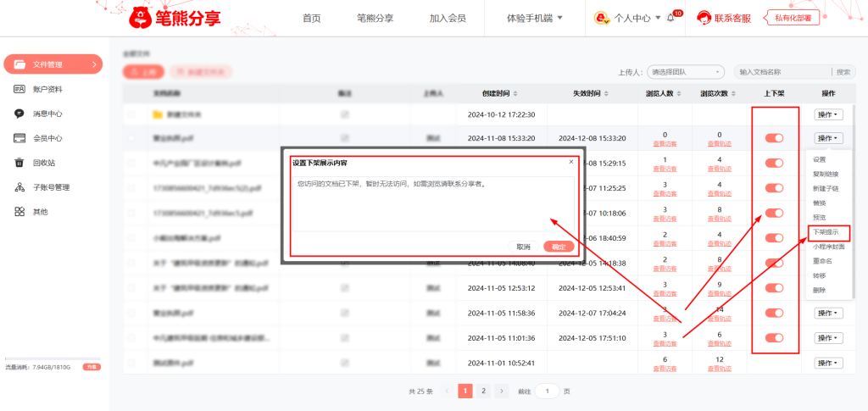Screen dimensions: 868x411
Task: Open the 回收站 trash icon
Action: (19, 163)
